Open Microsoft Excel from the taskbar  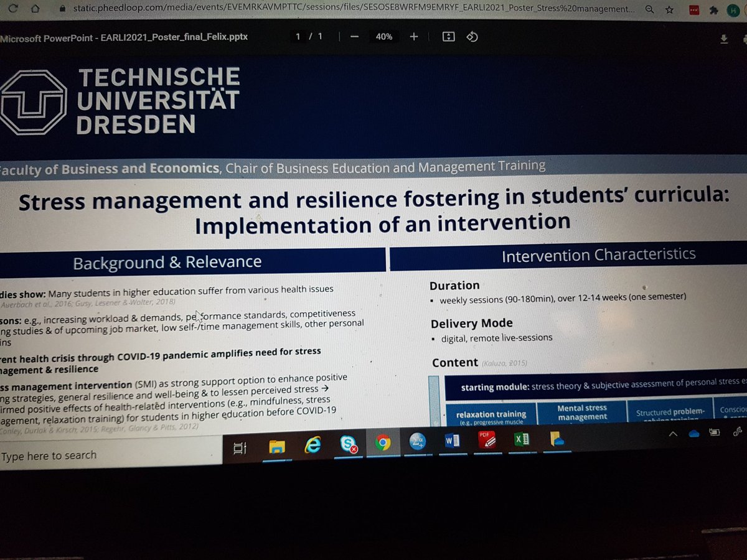coord(522,439)
